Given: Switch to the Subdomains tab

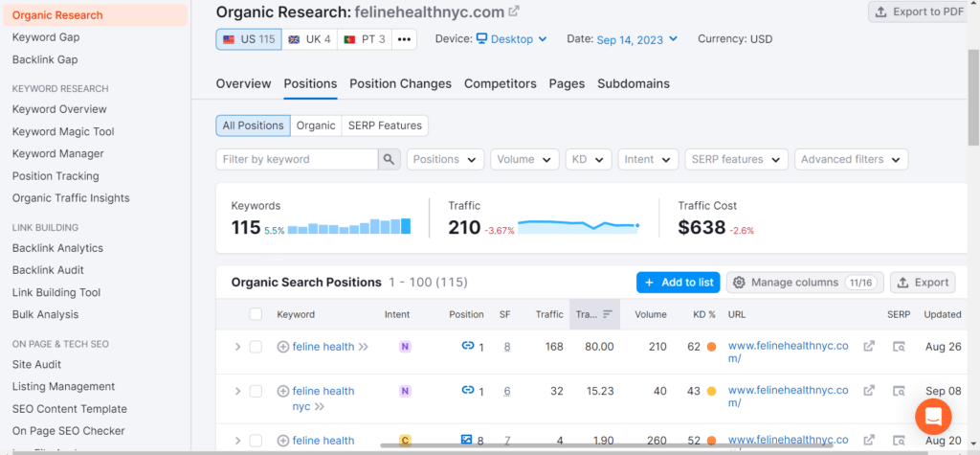Looking at the screenshot, I should [x=634, y=83].
